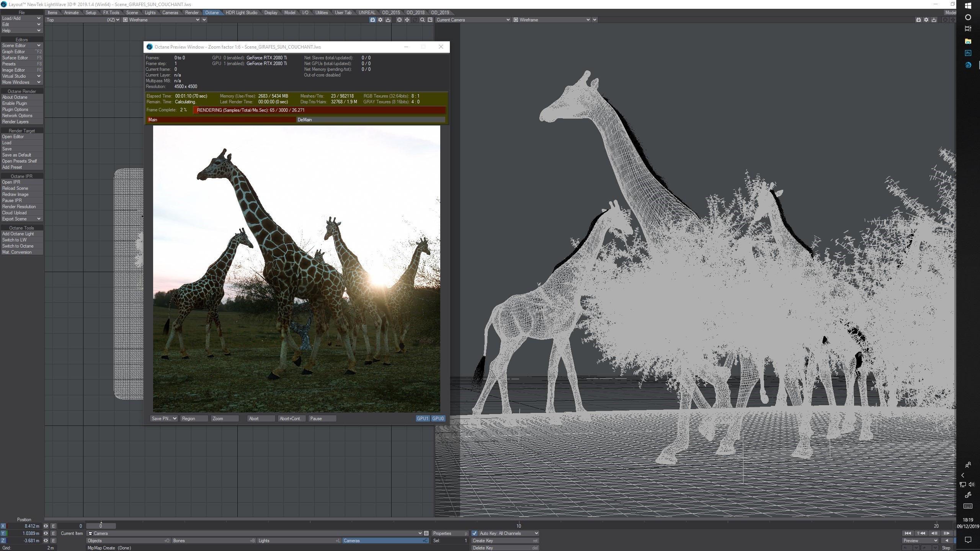
Task: Click the viewport pan arrows icon
Action: 407,20
